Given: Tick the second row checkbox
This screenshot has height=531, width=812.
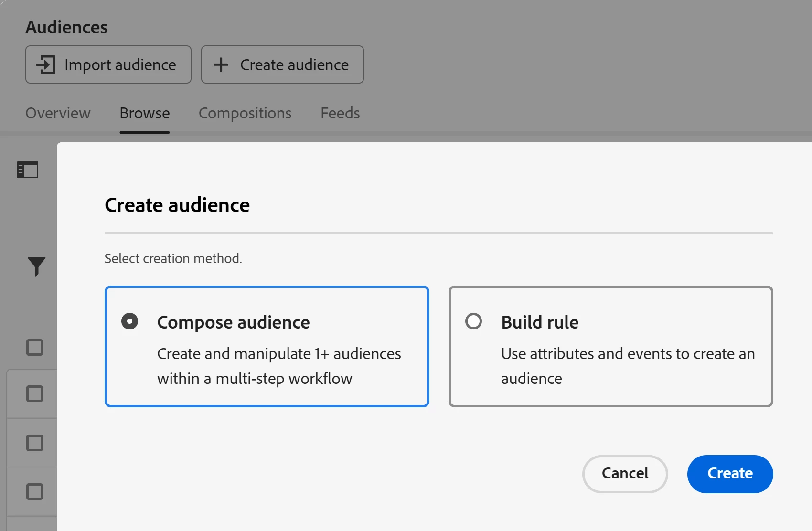Looking at the screenshot, I should (x=34, y=394).
